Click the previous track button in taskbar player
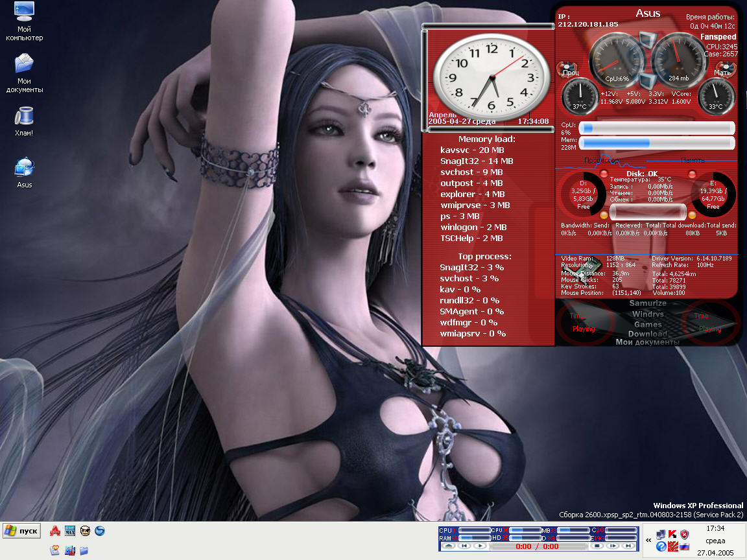Screen dimensions: 747x560 464,546
